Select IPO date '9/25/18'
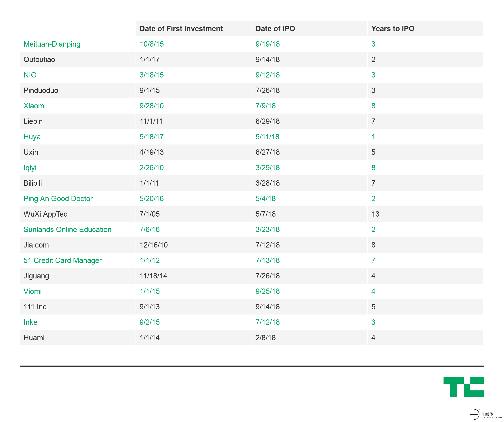This screenshot has height=422, width=504. [x=267, y=291]
